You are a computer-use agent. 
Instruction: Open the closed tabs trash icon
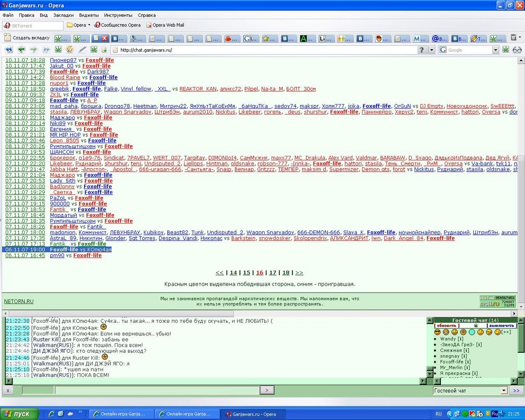[513, 37]
